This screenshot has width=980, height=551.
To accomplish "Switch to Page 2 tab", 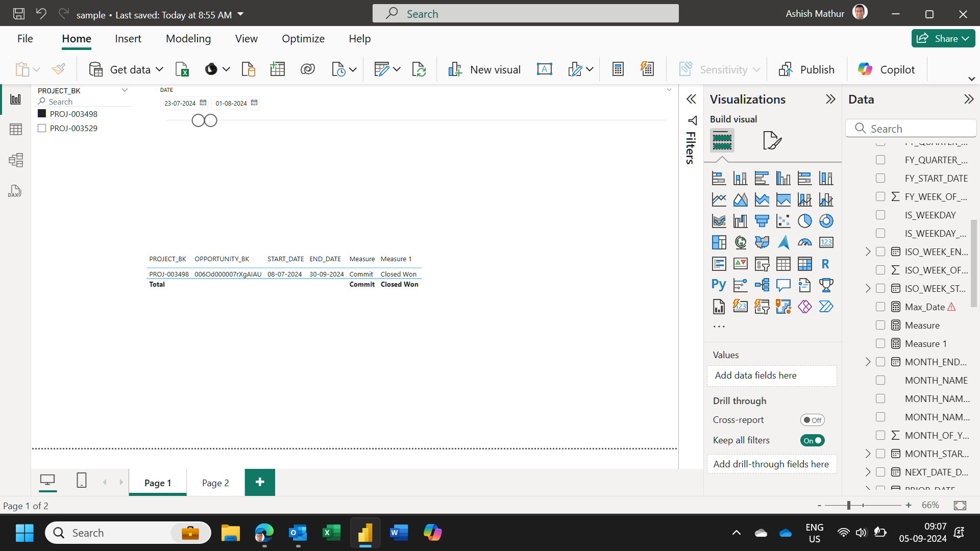I will [215, 483].
